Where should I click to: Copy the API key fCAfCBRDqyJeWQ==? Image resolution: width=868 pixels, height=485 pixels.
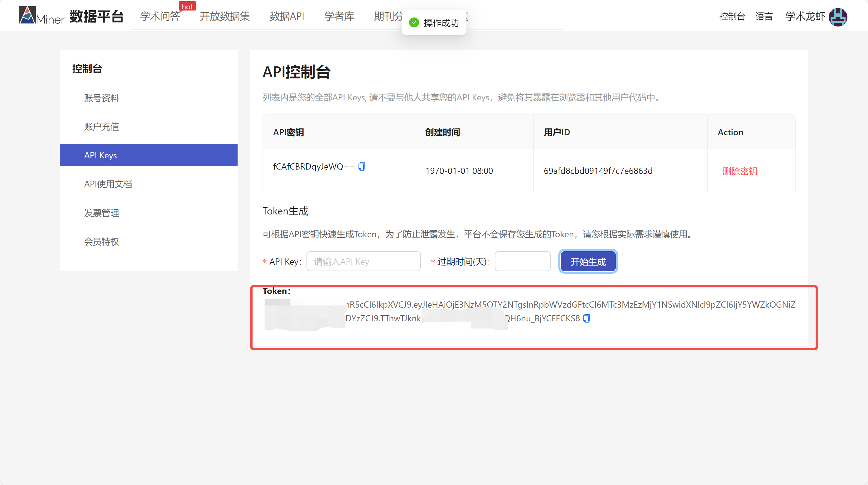click(362, 167)
